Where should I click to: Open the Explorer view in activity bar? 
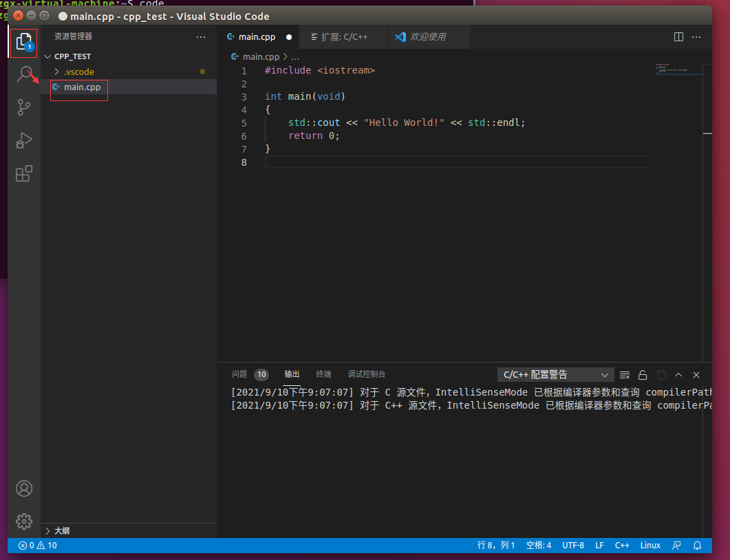click(23, 43)
